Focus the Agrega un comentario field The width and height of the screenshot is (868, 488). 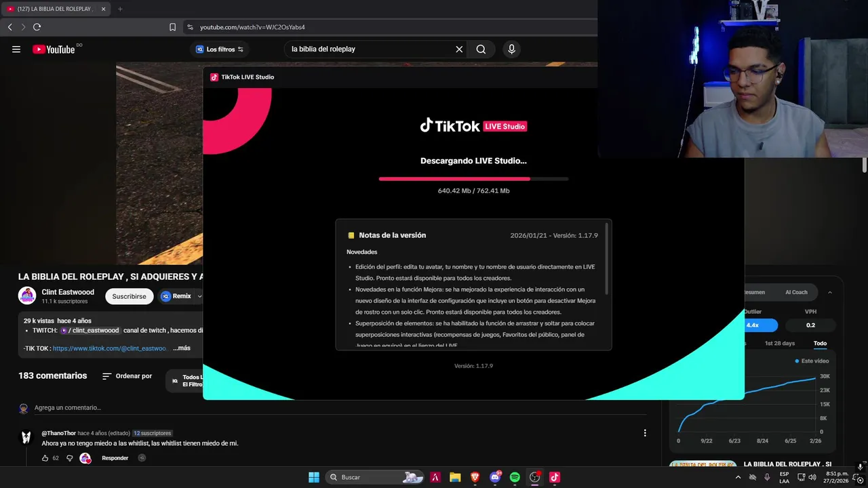coord(339,407)
